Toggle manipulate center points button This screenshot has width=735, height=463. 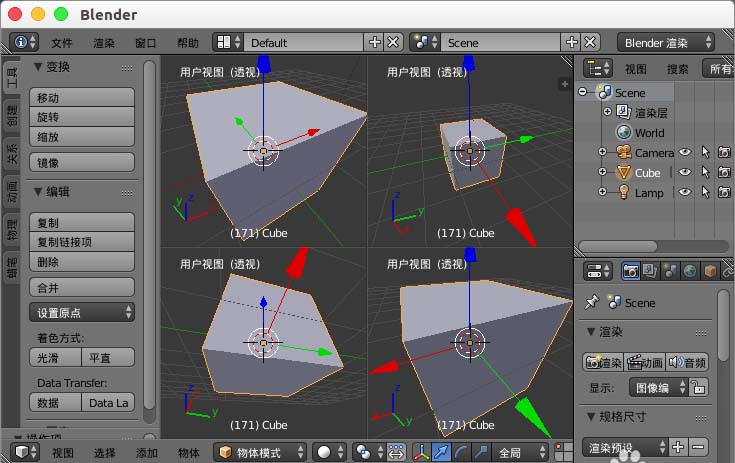(397, 452)
